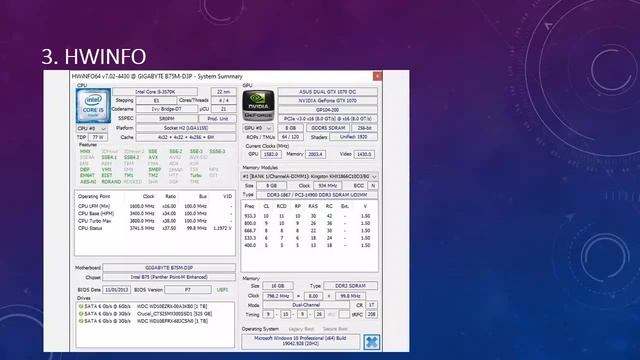Click the Unified: 1920 shaders value
The image size is (640, 360).
click(353, 137)
